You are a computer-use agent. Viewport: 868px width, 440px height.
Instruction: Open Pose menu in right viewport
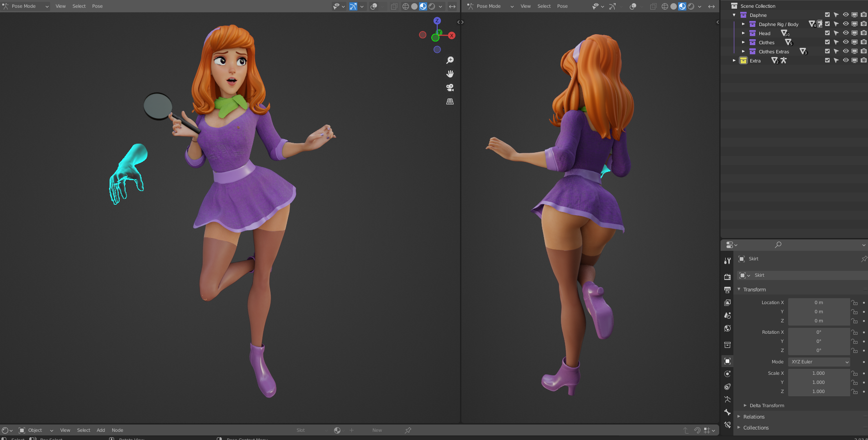click(562, 6)
